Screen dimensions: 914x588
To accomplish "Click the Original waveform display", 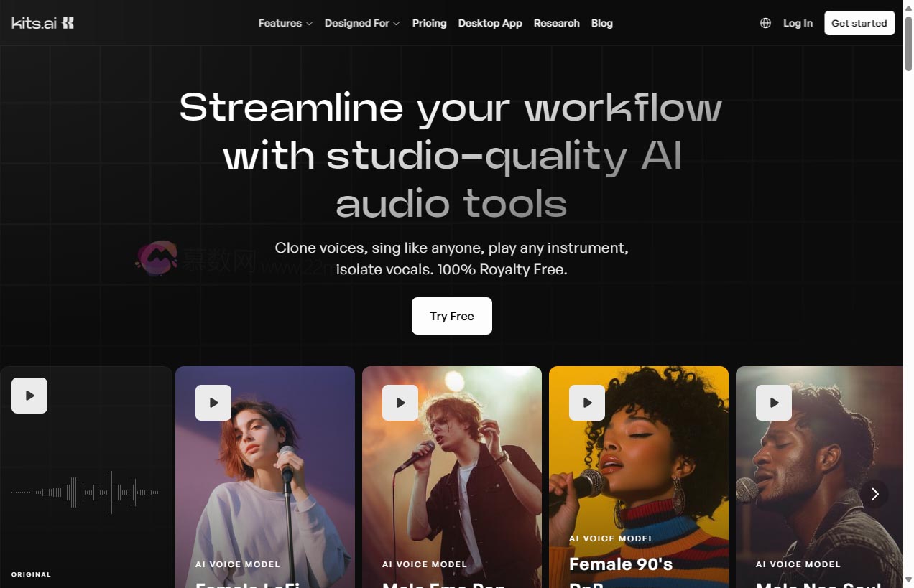I will tap(86, 492).
